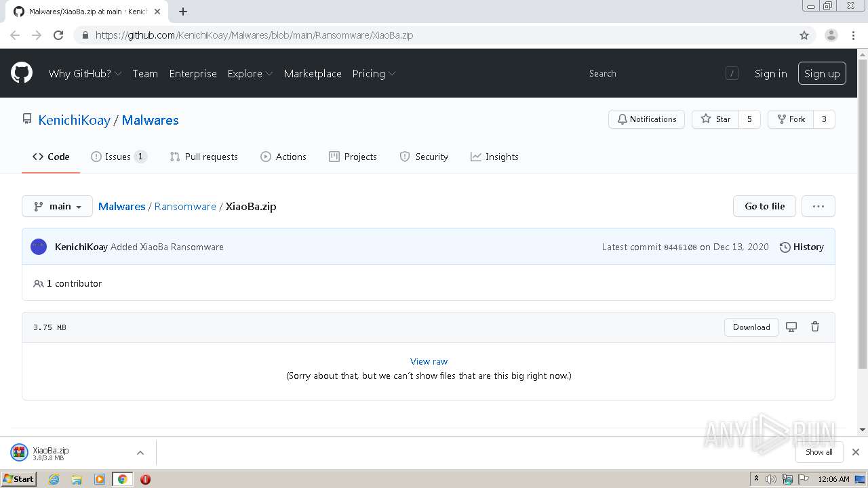Open file in GitHub Desktop icon

click(x=791, y=327)
